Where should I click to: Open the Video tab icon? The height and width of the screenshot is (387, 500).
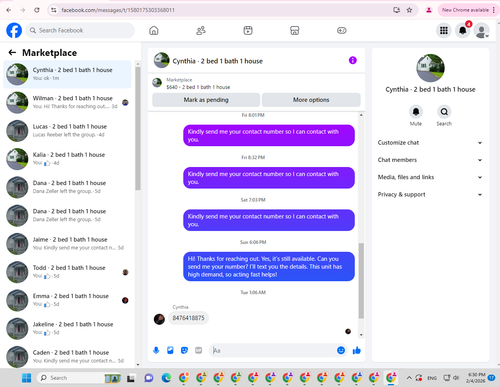248,31
